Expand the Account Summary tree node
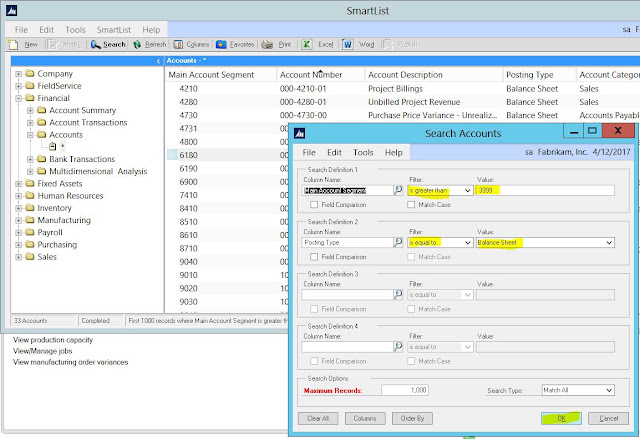640x439 pixels. point(30,111)
